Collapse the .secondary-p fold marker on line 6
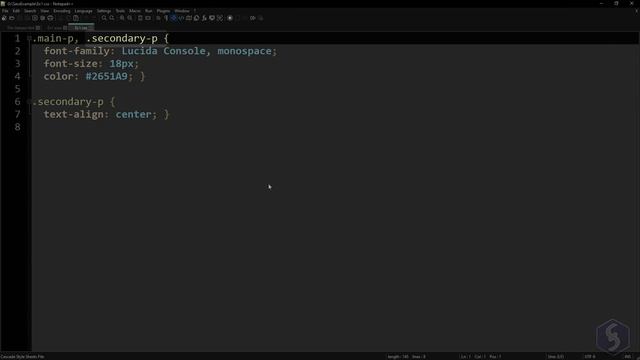640x360 pixels. point(29,102)
